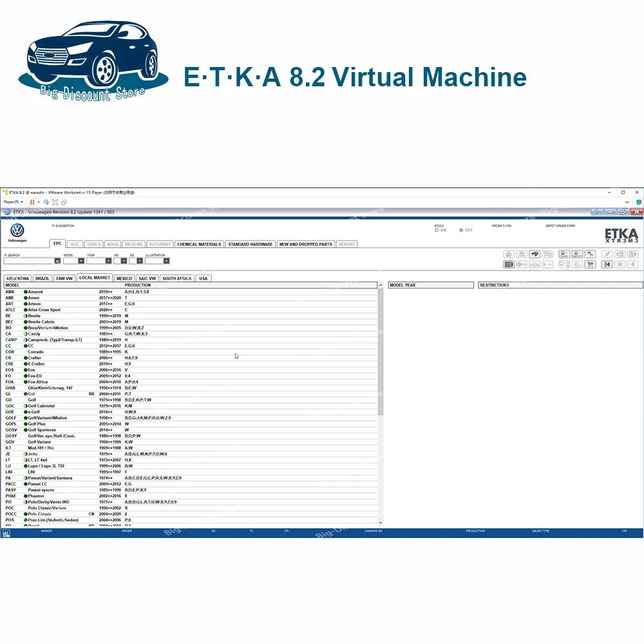Click the ORDER FORM link
644x644 pixels.
tap(501, 226)
